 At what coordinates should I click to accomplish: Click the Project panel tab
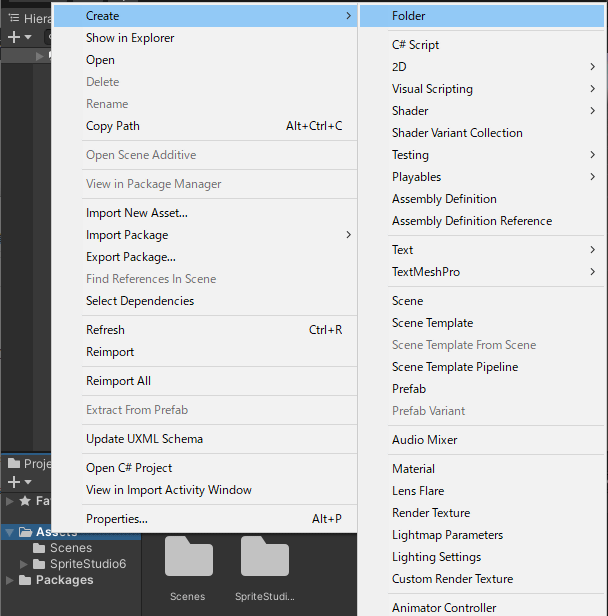point(27,464)
